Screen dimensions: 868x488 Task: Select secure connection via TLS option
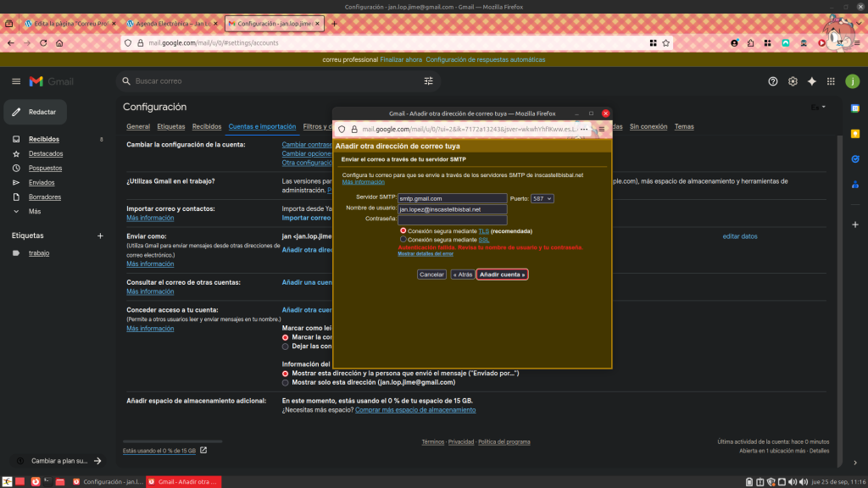point(403,230)
